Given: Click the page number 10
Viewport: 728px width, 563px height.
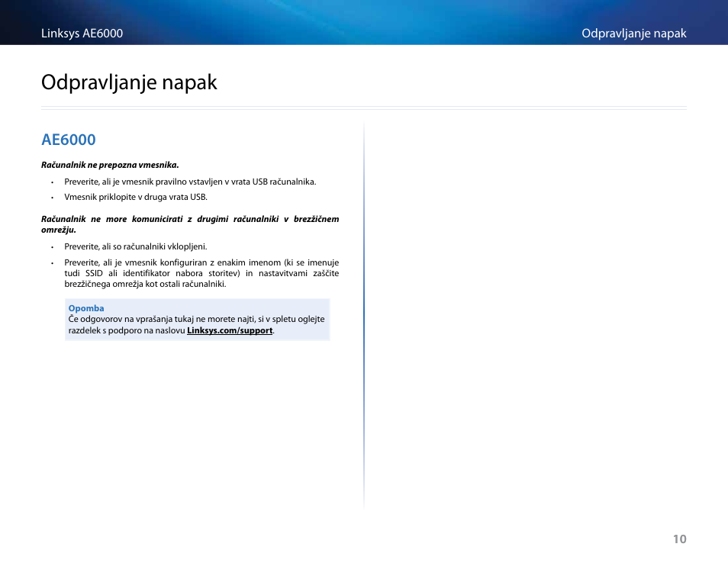Looking at the screenshot, I should pos(680,539).
